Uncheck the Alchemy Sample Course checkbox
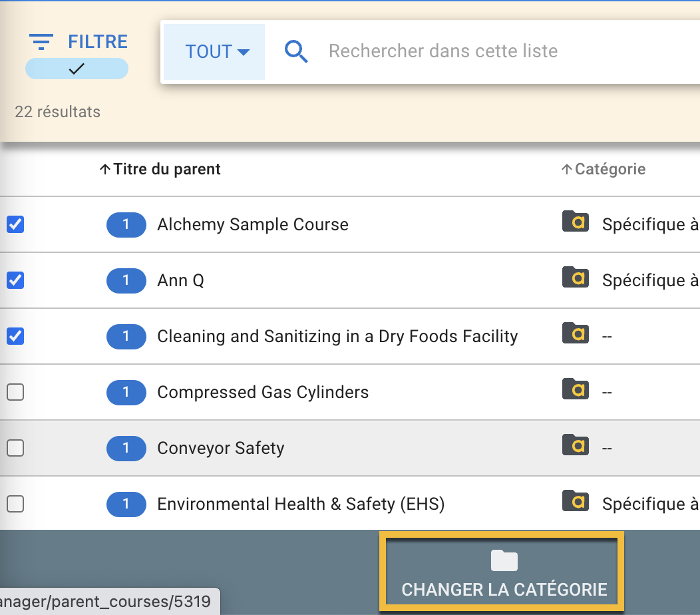 [15, 224]
